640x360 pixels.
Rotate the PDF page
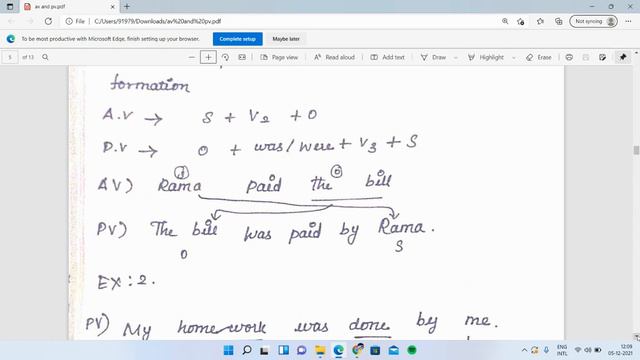tap(225, 57)
